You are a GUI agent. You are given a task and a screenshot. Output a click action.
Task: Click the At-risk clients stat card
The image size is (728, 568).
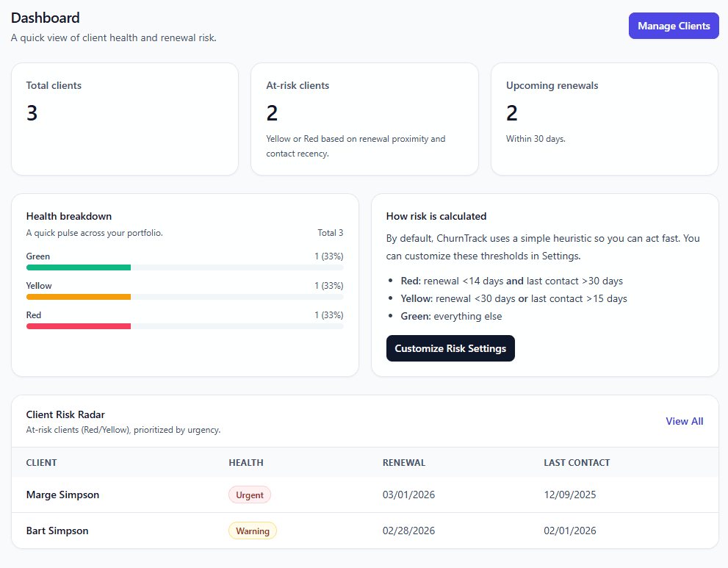(x=364, y=118)
